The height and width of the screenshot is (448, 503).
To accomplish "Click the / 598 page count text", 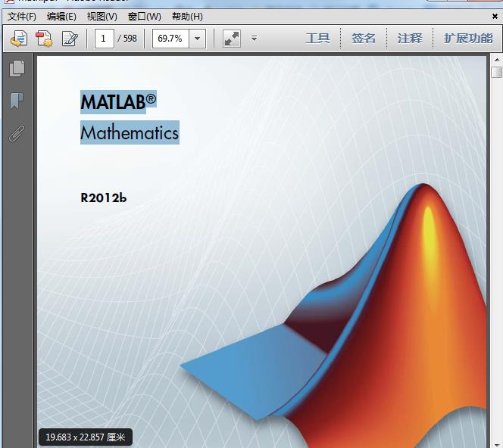I will coord(127,39).
